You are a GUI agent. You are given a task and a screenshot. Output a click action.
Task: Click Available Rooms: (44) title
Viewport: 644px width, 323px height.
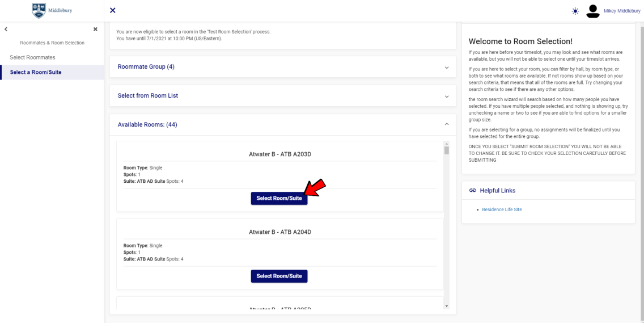pos(147,124)
